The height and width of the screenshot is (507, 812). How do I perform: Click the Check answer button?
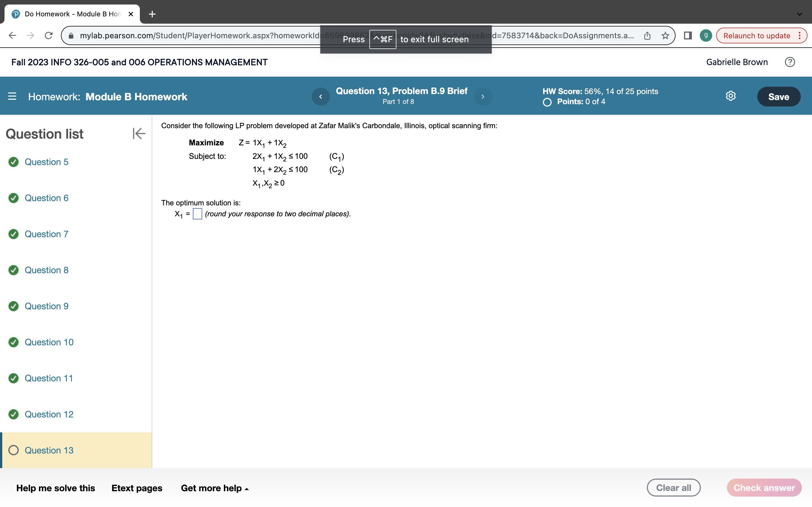764,488
